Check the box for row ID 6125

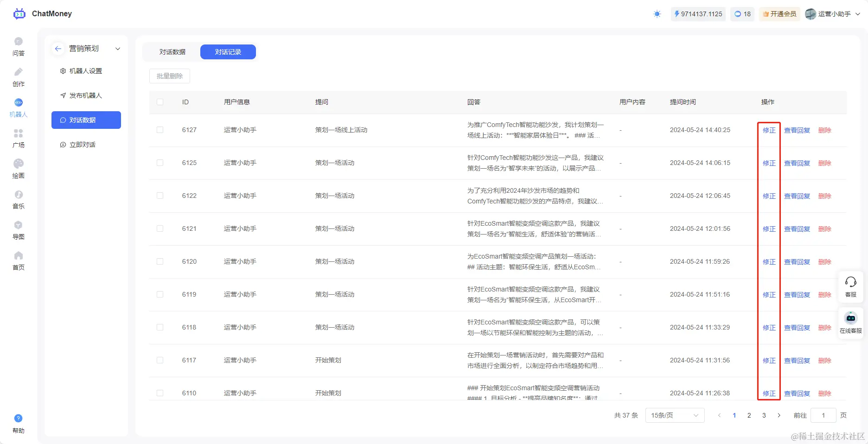point(160,163)
